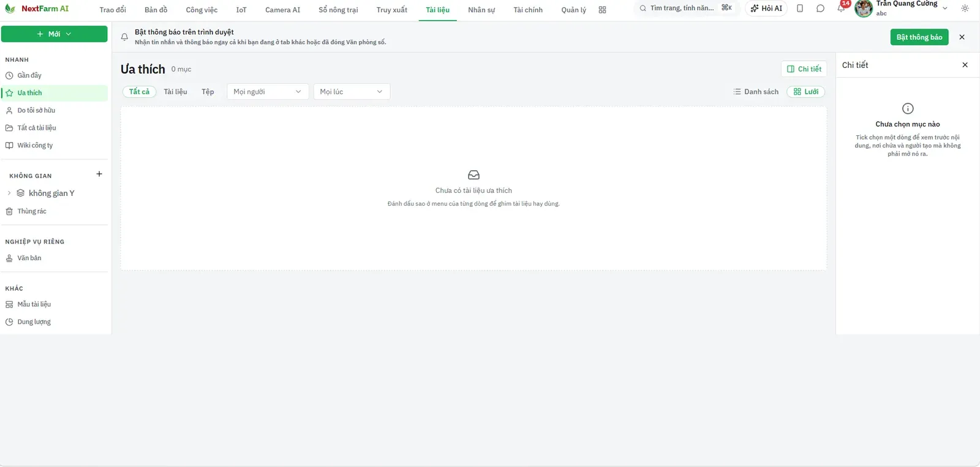This screenshot has height=467, width=980.
Task: Open Gần đây in sidebar
Action: [55, 75]
